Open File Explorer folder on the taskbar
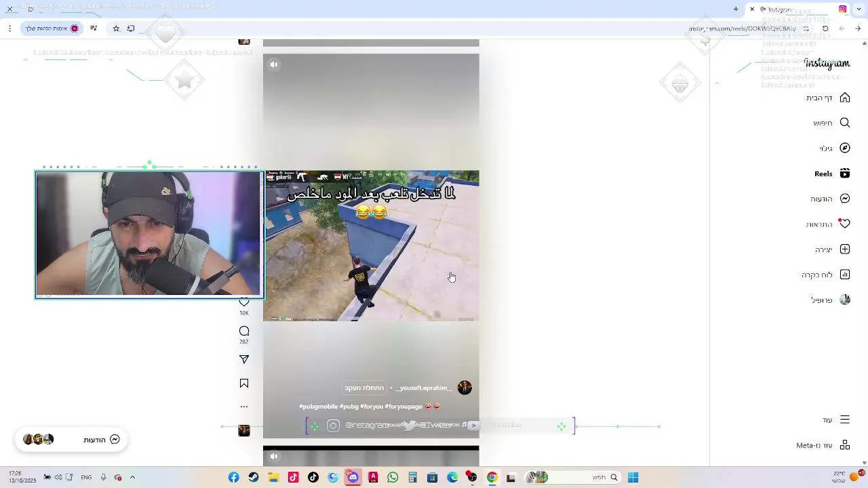868x488 pixels. pos(273,477)
